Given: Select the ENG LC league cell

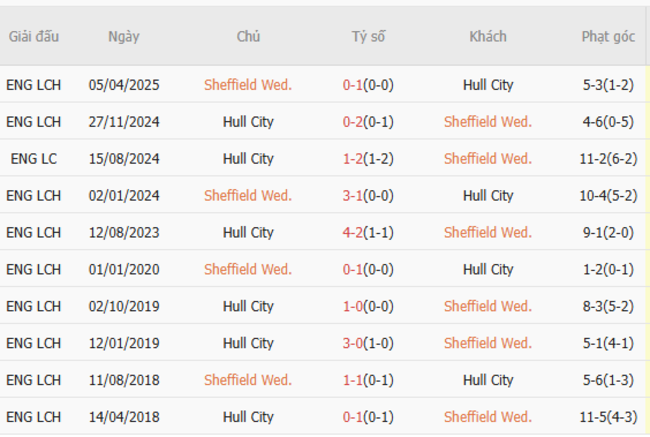Looking at the screenshot, I should (33, 159).
